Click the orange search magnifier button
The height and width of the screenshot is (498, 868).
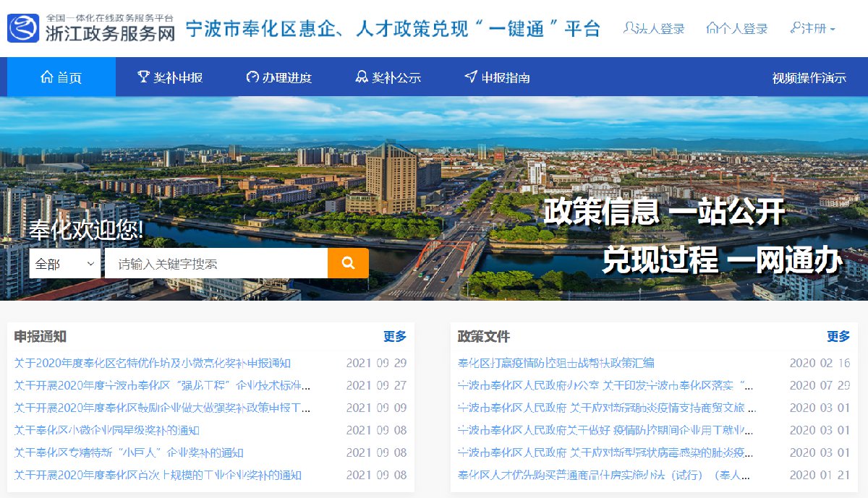pos(348,263)
